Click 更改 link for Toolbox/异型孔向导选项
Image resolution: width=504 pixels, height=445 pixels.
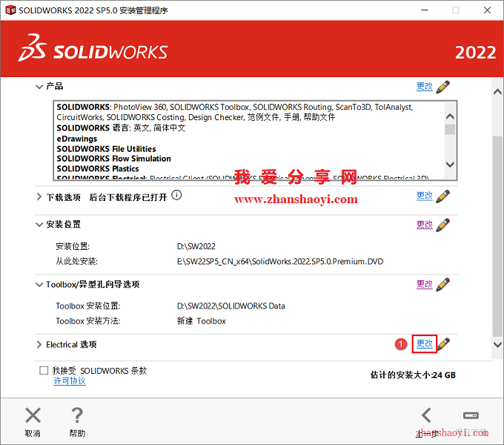point(424,284)
